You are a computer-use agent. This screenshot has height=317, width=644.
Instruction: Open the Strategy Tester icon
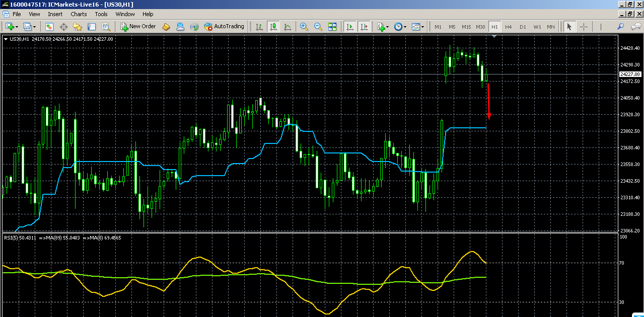point(106,27)
